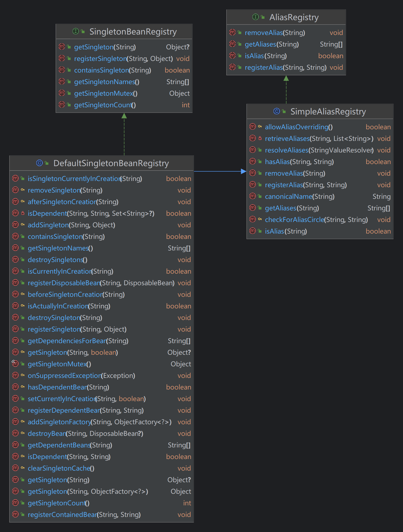Click the private lock icon on isDependent(String, String, Set<String>?)
Viewport: 403px width, 532px height.
(x=23, y=213)
